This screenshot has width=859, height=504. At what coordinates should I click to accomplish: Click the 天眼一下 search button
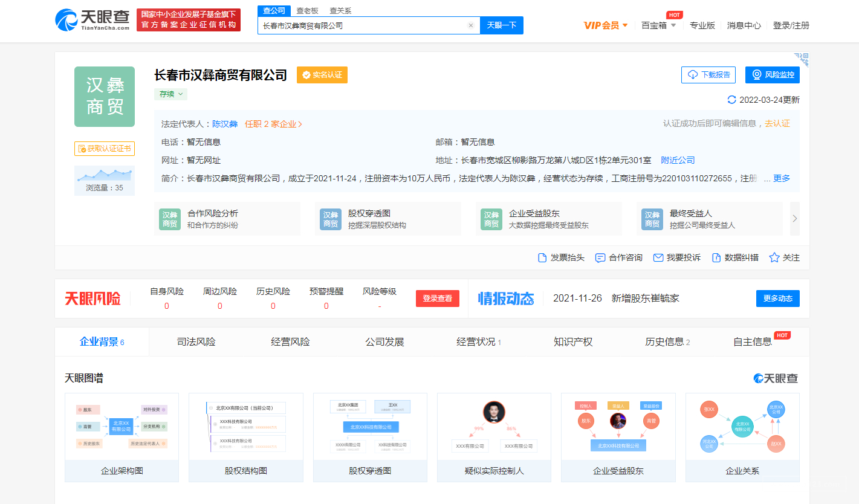501,25
